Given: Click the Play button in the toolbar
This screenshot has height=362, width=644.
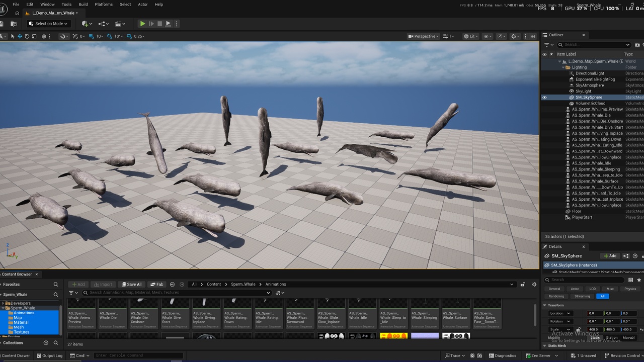Looking at the screenshot, I should (x=142, y=24).
